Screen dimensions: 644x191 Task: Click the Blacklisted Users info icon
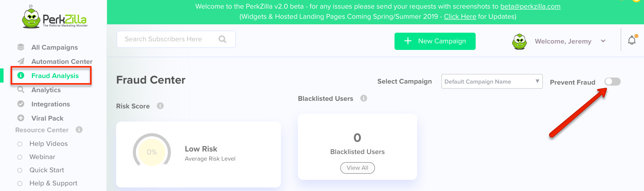point(364,98)
